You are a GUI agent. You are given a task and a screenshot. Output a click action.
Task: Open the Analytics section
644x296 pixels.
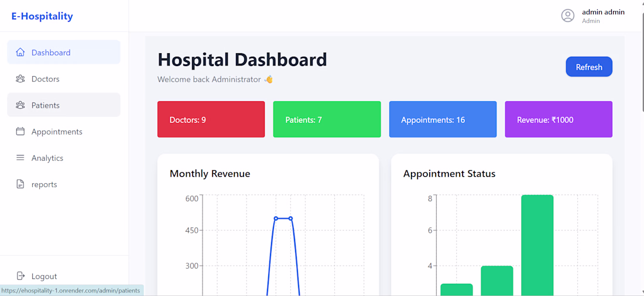pyautogui.click(x=64, y=158)
